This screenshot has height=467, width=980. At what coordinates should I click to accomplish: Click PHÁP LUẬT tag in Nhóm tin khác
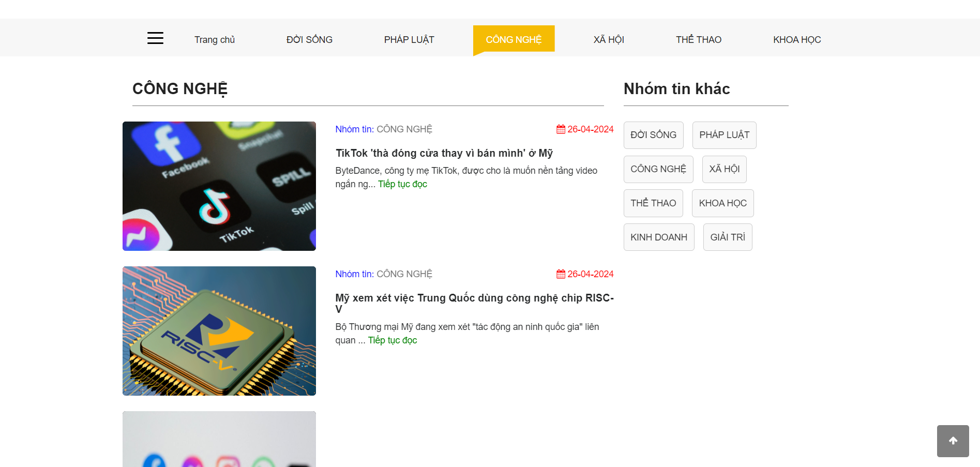point(725,135)
